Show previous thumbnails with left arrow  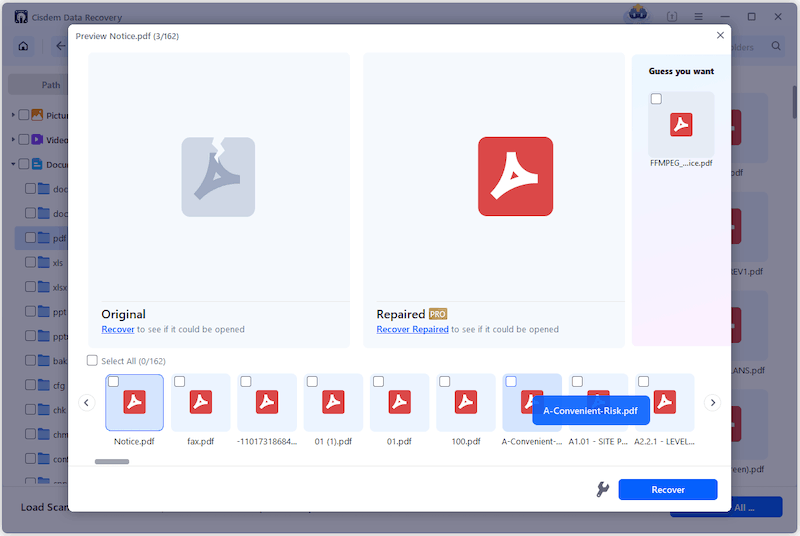tap(87, 403)
